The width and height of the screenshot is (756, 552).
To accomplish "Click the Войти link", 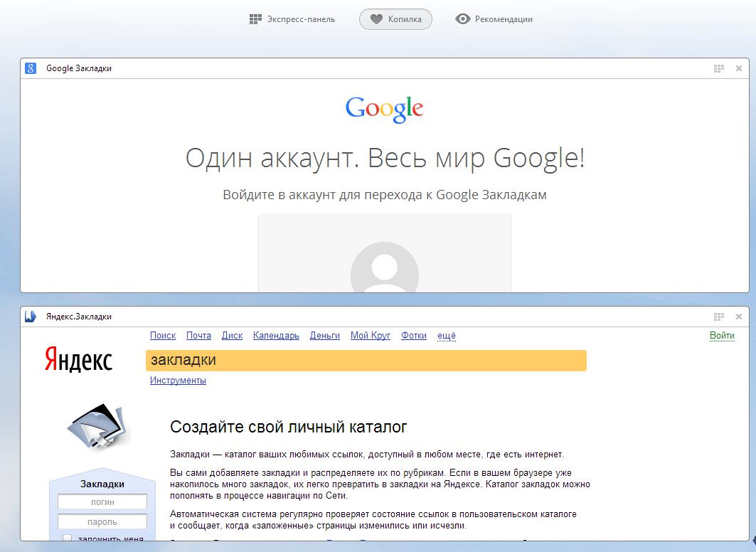I will [x=722, y=336].
